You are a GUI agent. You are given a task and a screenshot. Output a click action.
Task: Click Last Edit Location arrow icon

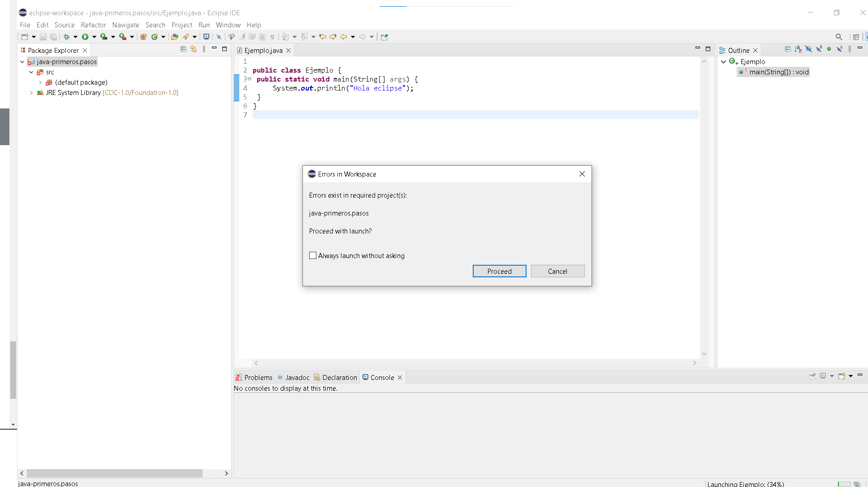323,37
